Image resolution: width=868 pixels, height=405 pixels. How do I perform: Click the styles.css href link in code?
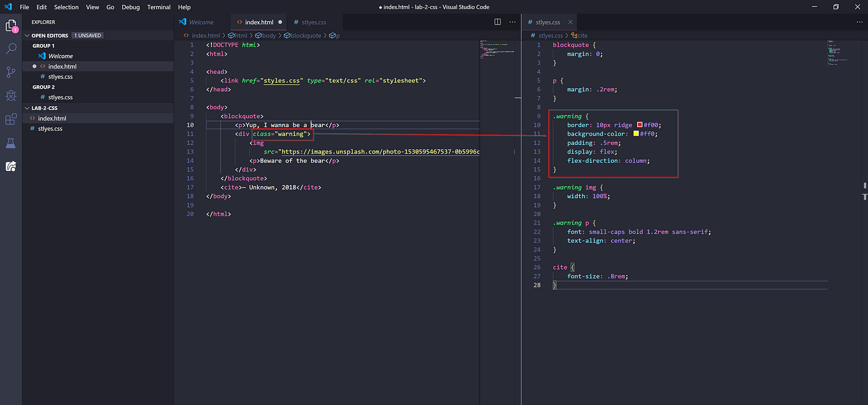point(282,81)
